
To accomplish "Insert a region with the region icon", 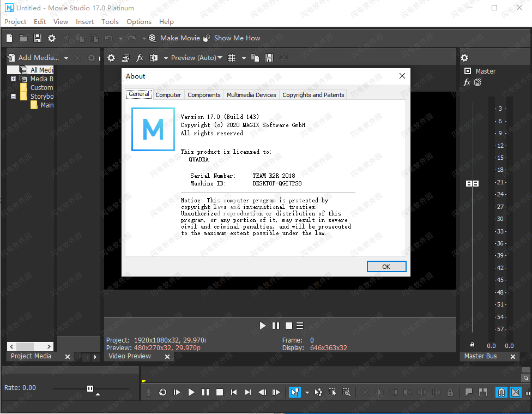I will 483,392.
